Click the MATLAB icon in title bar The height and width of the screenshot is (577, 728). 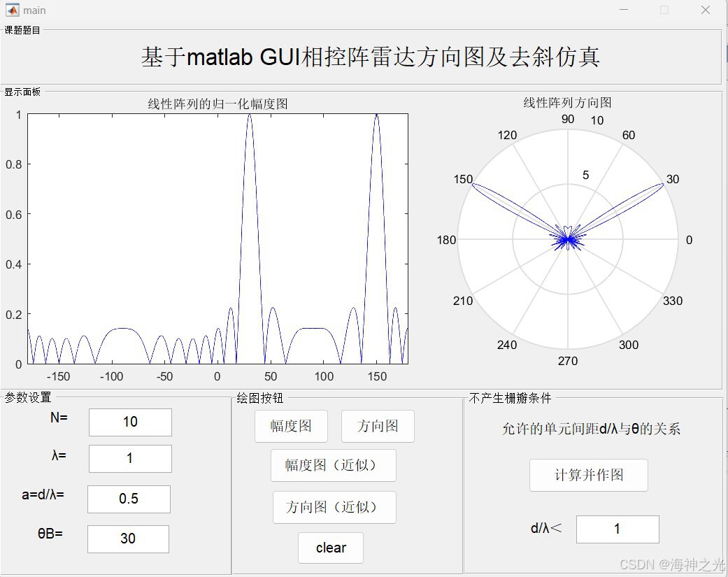click(13, 10)
